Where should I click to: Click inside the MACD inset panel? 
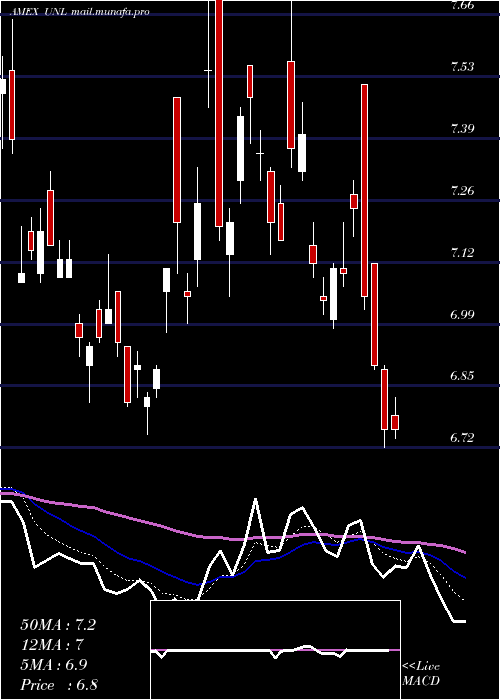coord(275,650)
